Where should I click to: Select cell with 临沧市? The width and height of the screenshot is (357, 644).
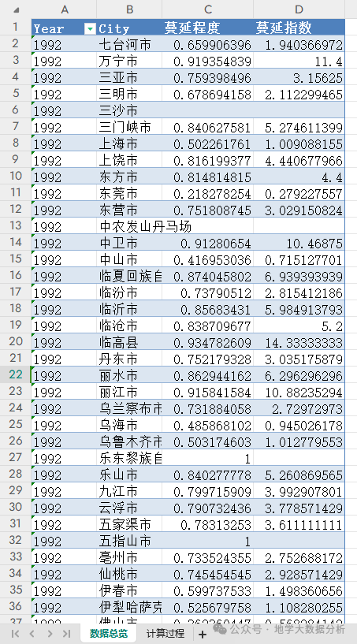(x=129, y=326)
